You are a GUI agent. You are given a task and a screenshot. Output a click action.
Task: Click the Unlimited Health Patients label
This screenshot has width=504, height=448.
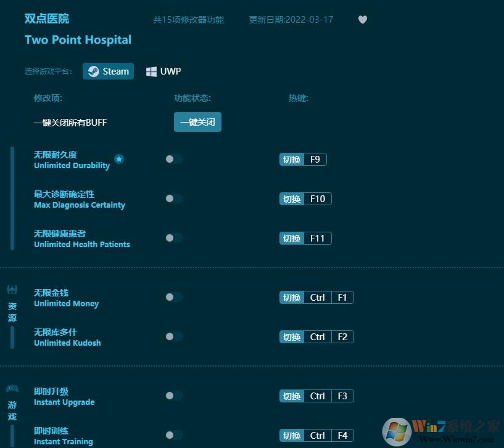82,245
